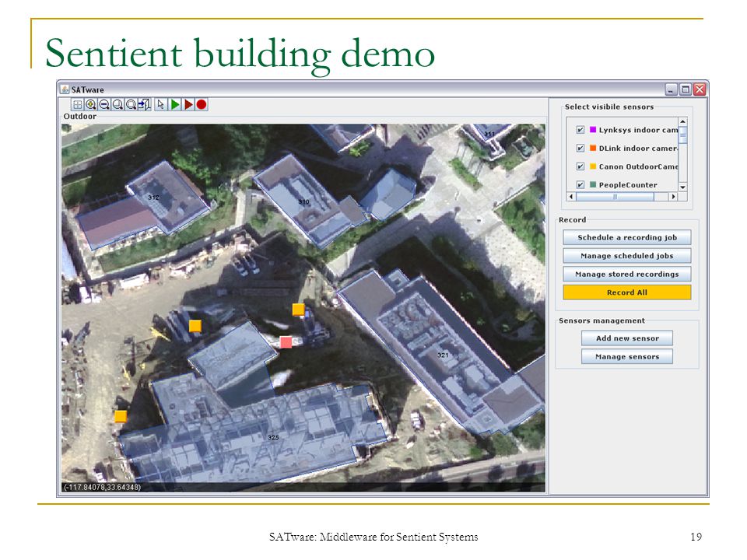
Task: Select building labeled 311 on map
Action: (x=489, y=134)
